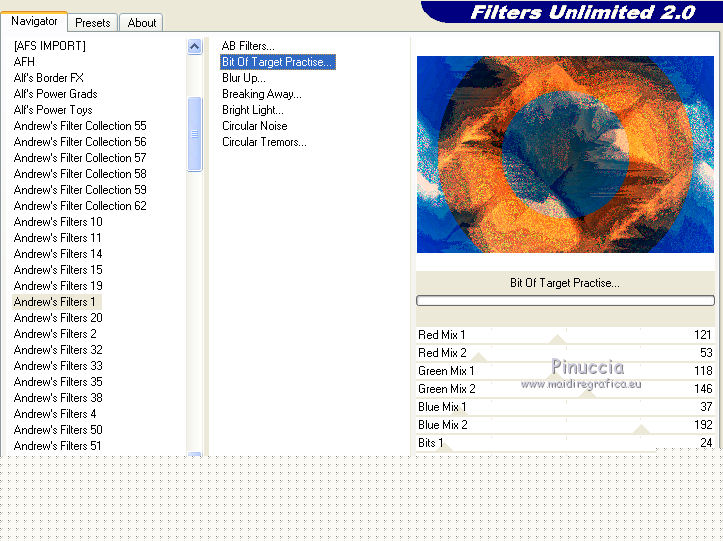The height and width of the screenshot is (541, 723).
Task: Choose the Breaking Away... filter
Action: tap(262, 94)
